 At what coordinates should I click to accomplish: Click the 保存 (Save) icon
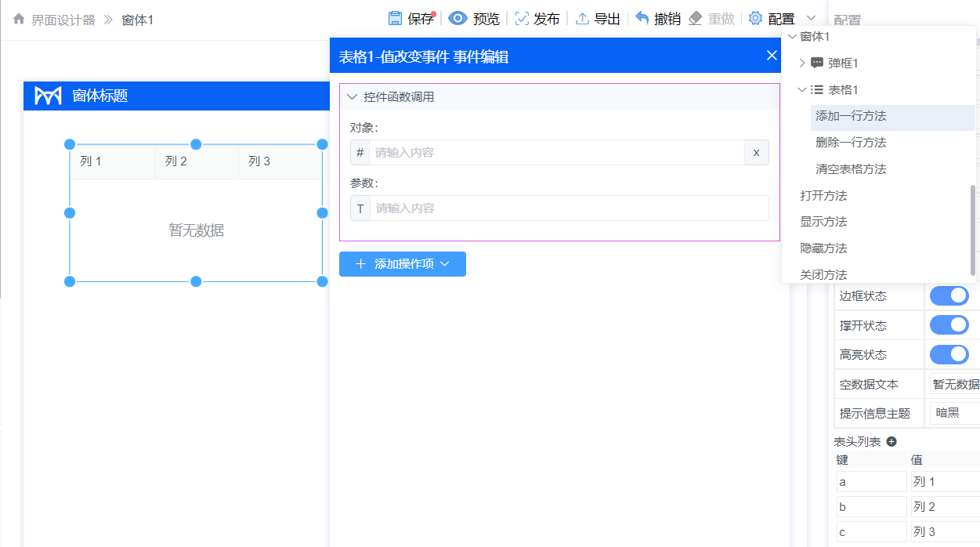point(394,17)
